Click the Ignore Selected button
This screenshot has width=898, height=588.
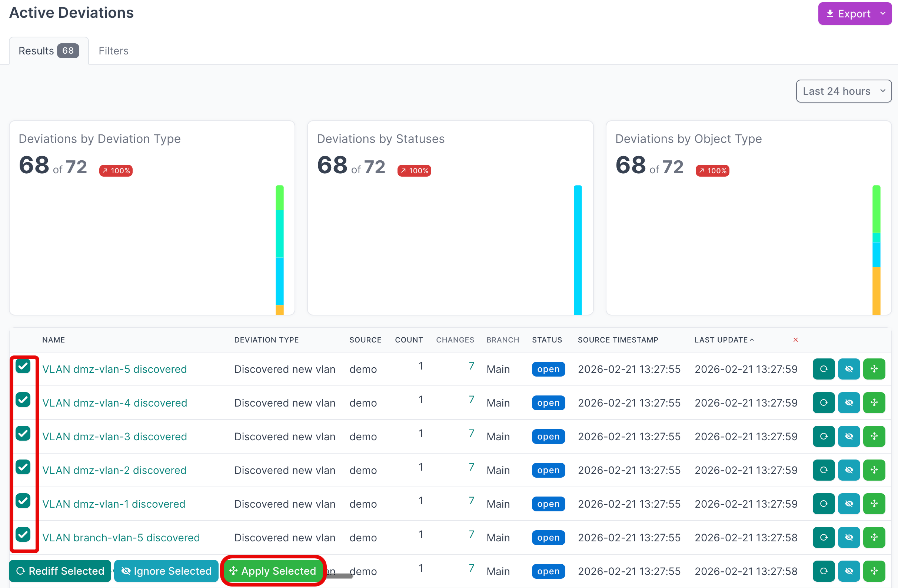coord(166,571)
